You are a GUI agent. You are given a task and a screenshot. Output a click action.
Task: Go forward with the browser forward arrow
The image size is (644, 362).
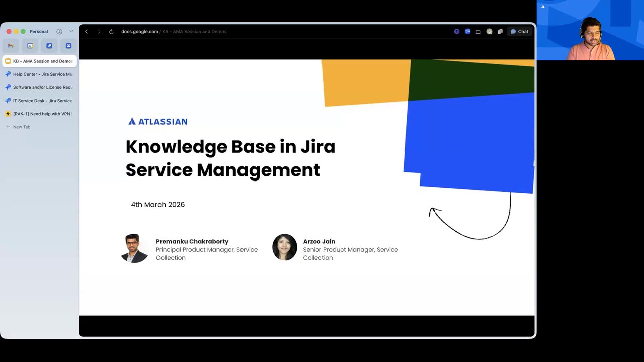click(99, 31)
